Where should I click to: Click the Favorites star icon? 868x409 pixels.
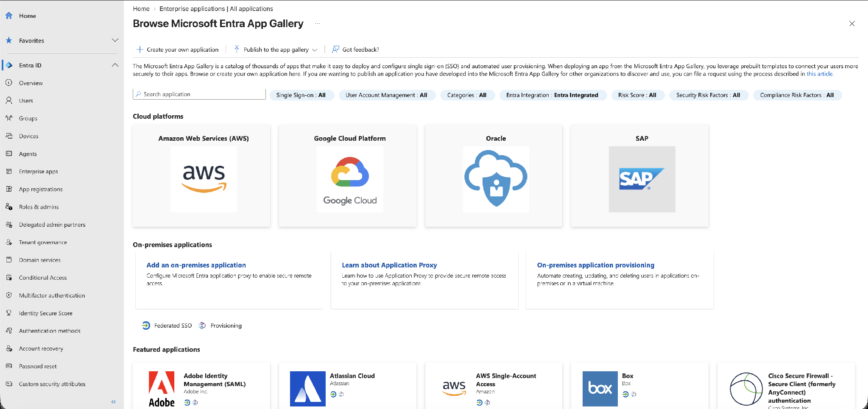pos(9,40)
